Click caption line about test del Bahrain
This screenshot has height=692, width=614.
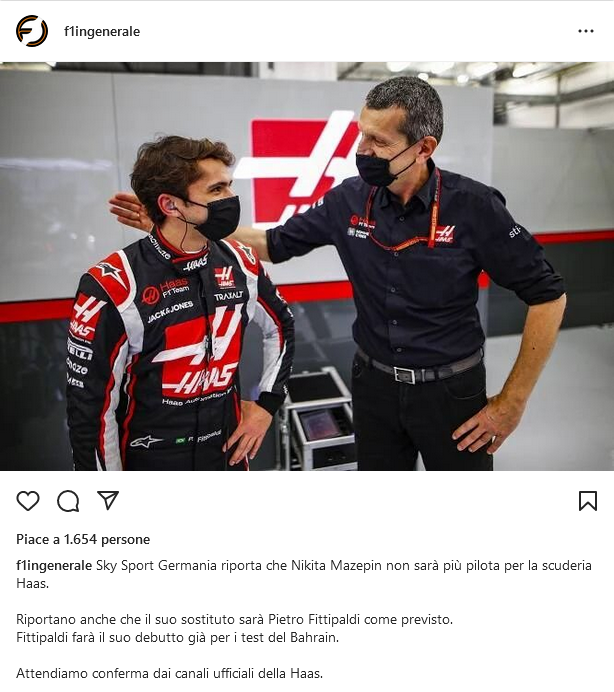tap(177, 637)
